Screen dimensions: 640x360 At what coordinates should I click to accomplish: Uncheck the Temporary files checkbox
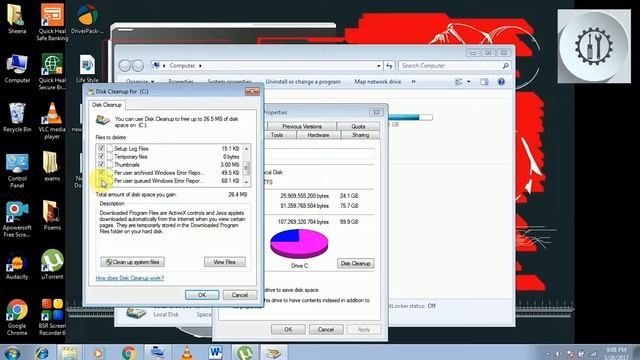point(101,156)
